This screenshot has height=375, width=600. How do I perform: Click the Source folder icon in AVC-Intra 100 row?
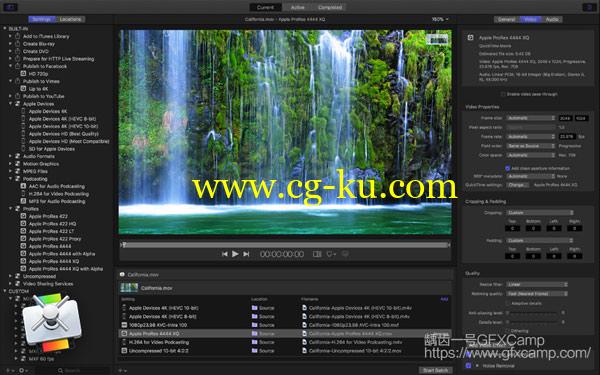[254, 325]
